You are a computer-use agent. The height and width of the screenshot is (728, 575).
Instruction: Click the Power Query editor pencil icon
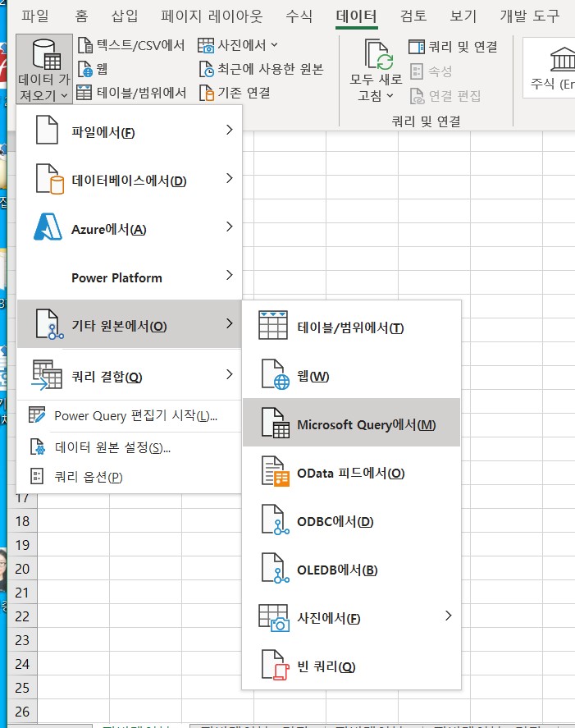pos(37,414)
